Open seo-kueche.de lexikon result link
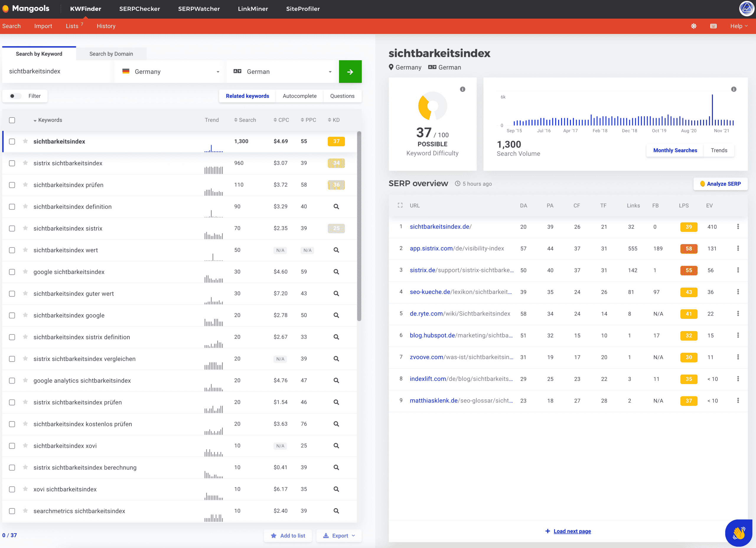756x548 pixels. [x=460, y=292]
